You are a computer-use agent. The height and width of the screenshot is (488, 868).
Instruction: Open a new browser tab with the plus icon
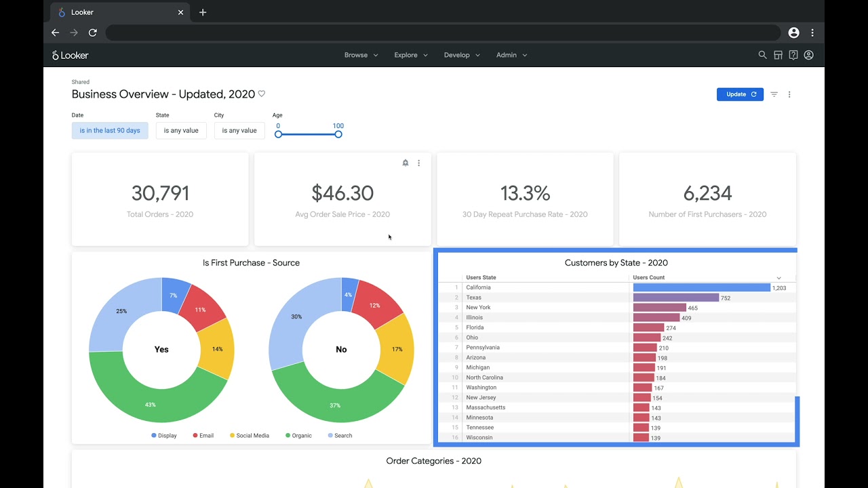203,12
